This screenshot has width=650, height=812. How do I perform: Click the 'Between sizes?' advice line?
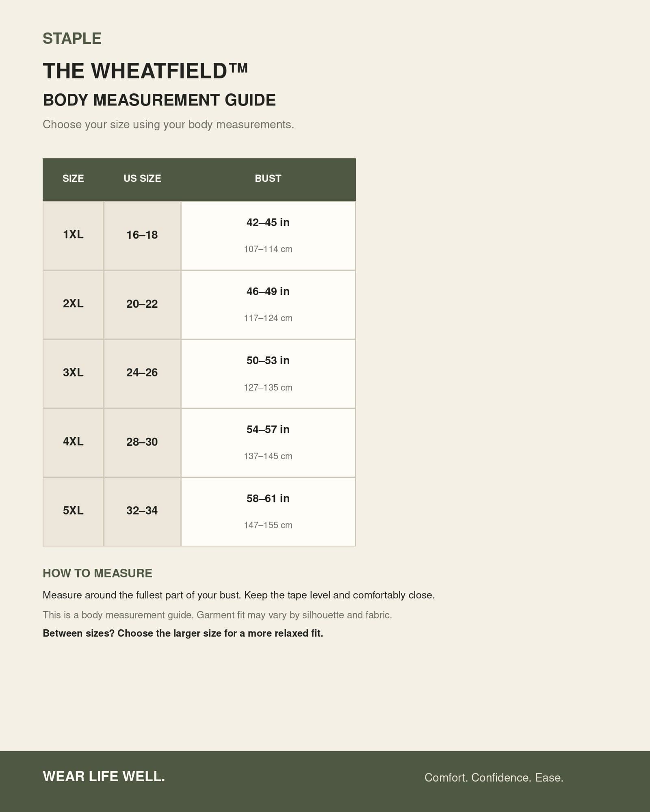[183, 633]
